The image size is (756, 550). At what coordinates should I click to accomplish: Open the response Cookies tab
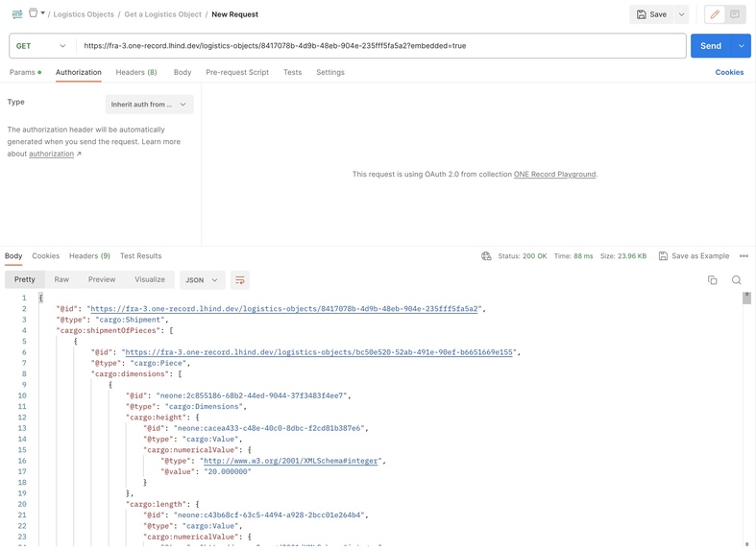pyautogui.click(x=46, y=256)
